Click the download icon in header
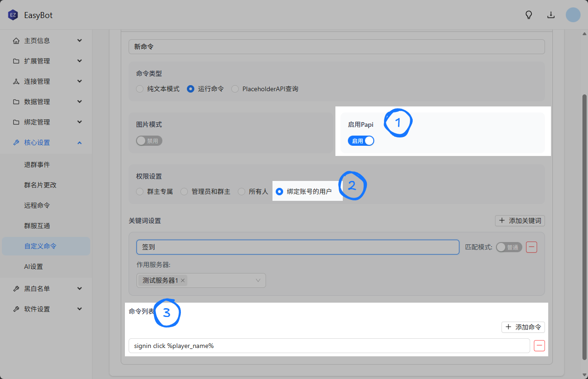Image resolution: width=588 pixels, height=379 pixels. click(551, 15)
